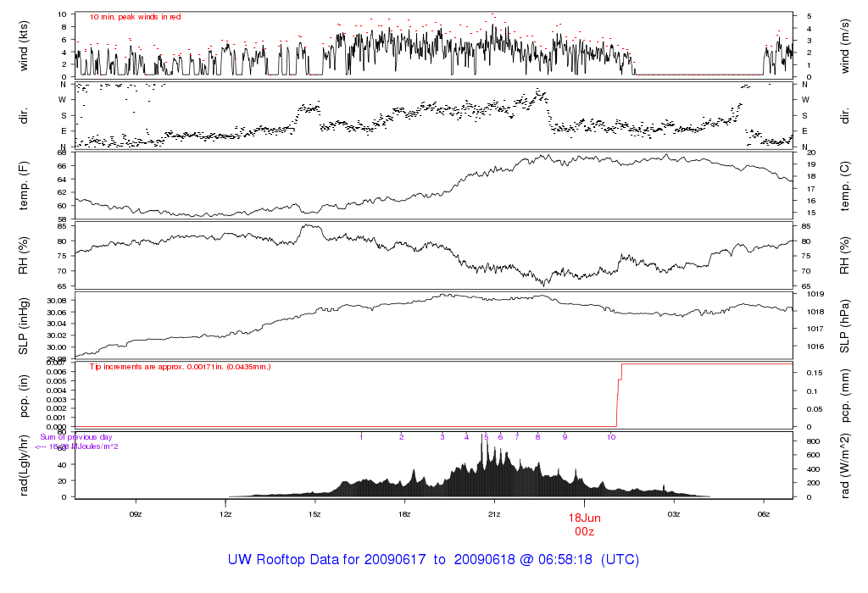Click the '800' W/m^2 axis value
This screenshot has width=868, height=593.
pyautogui.click(x=813, y=441)
